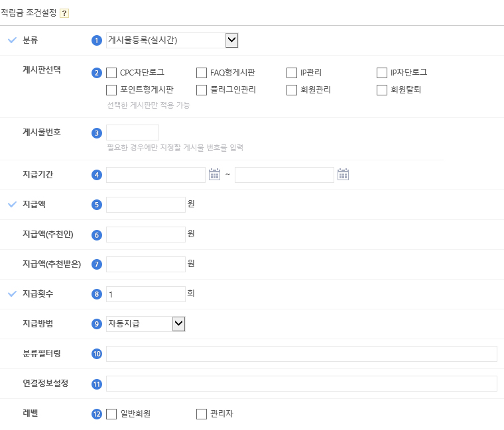Click the help question mark icon
504x430 pixels.
click(64, 13)
